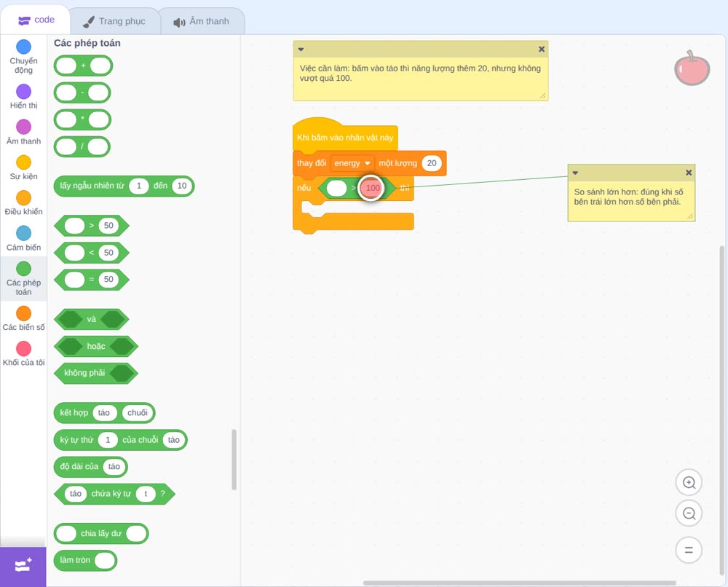Open the Hiển thị block category
The width and height of the screenshot is (728, 587).
tap(24, 97)
